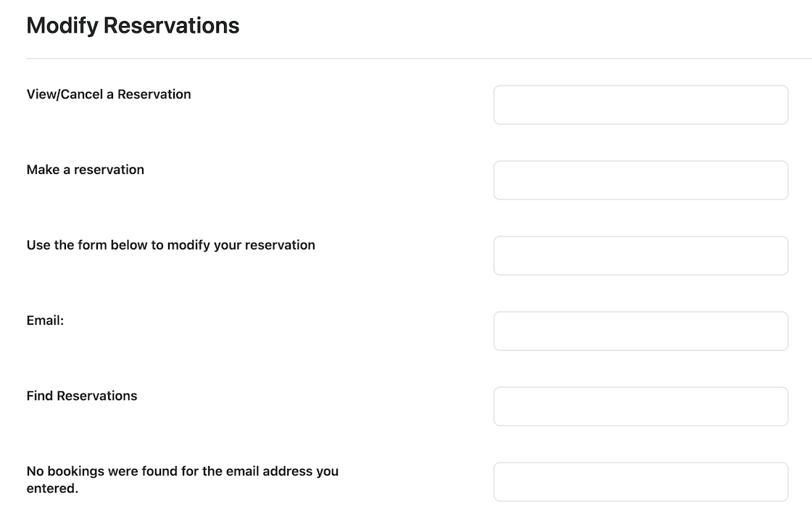Activate the Email: text input
Screen dimensions: 812x522
tap(641, 331)
